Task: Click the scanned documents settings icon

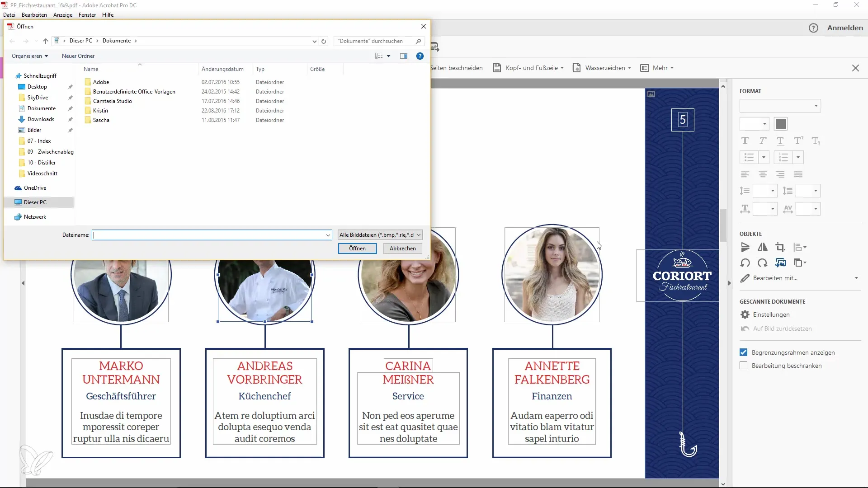Action: pyautogui.click(x=745, y=314)
